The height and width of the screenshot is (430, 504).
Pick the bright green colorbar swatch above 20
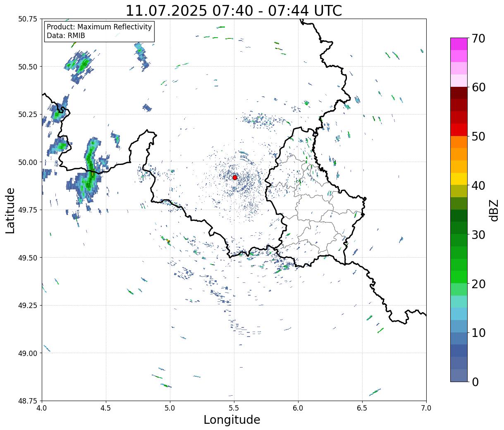pyautogui.click(x=459, y=277)
